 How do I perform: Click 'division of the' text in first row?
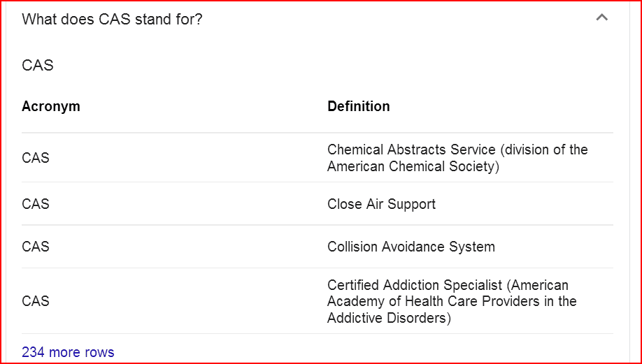[545, 150]
